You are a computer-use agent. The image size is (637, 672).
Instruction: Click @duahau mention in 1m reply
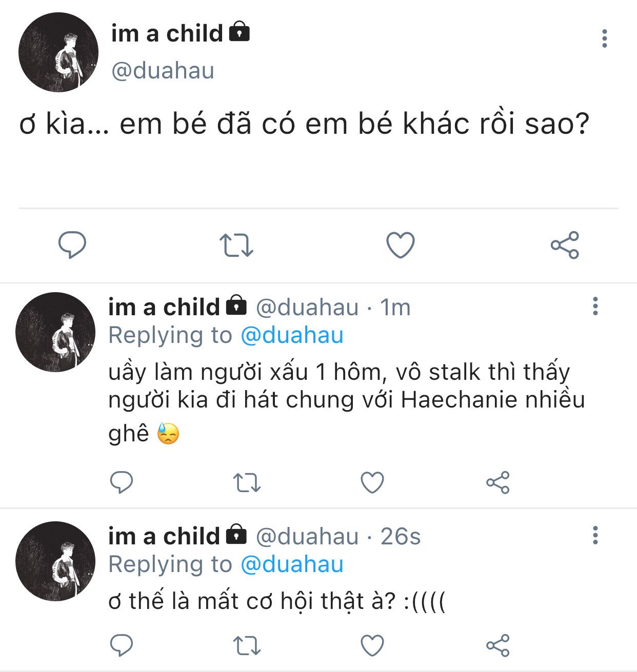(292, 335)
